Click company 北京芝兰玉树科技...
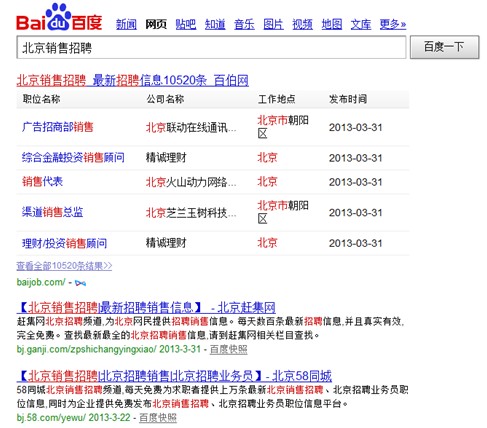This screenshot has width=487, height=428. tap(191, 213)
